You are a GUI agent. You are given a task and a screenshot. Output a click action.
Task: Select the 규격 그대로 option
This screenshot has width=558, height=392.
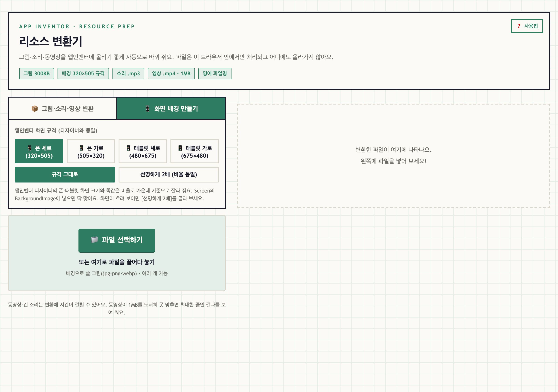coord(65,174)
